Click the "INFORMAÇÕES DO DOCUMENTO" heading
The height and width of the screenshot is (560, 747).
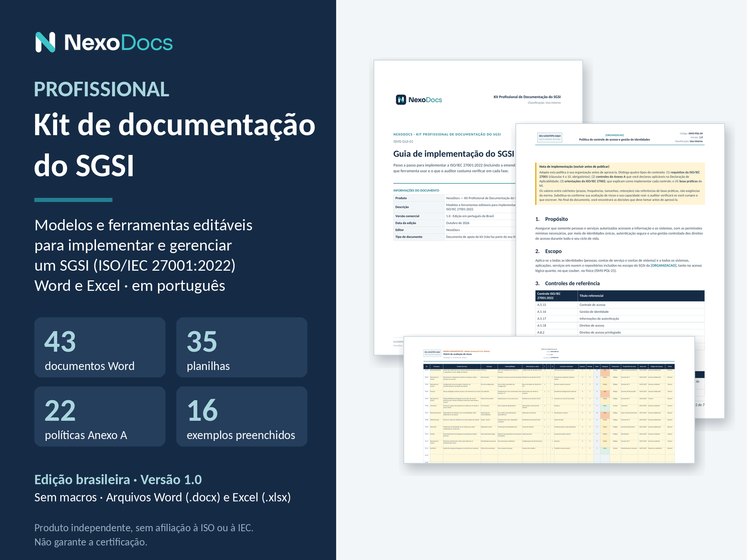coord(416,190)
